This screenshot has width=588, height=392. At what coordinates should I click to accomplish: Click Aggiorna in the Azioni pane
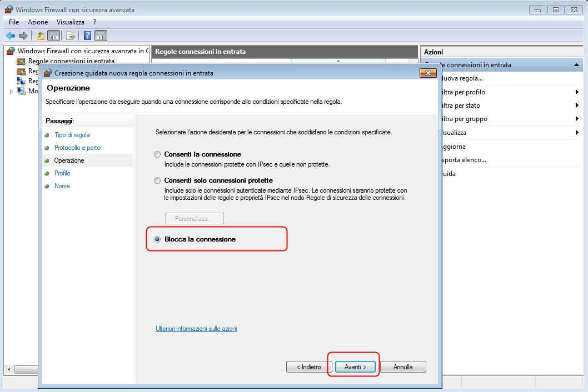pos(454,147)
